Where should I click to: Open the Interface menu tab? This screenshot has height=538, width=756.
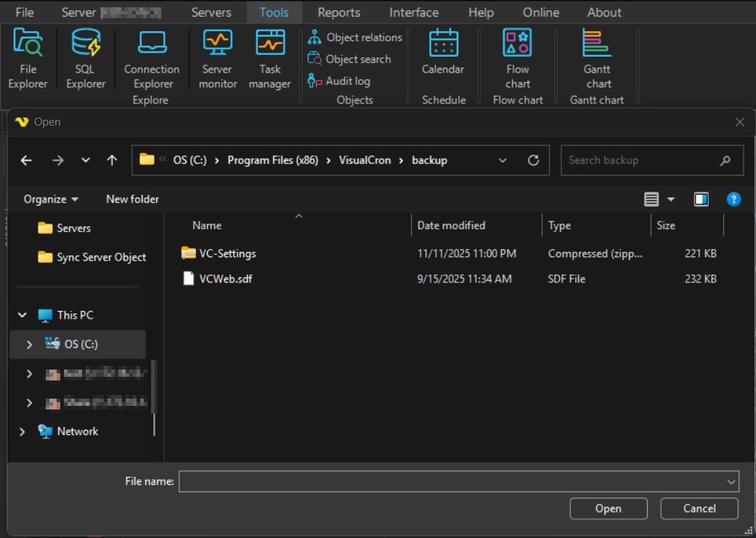(414, 12)
